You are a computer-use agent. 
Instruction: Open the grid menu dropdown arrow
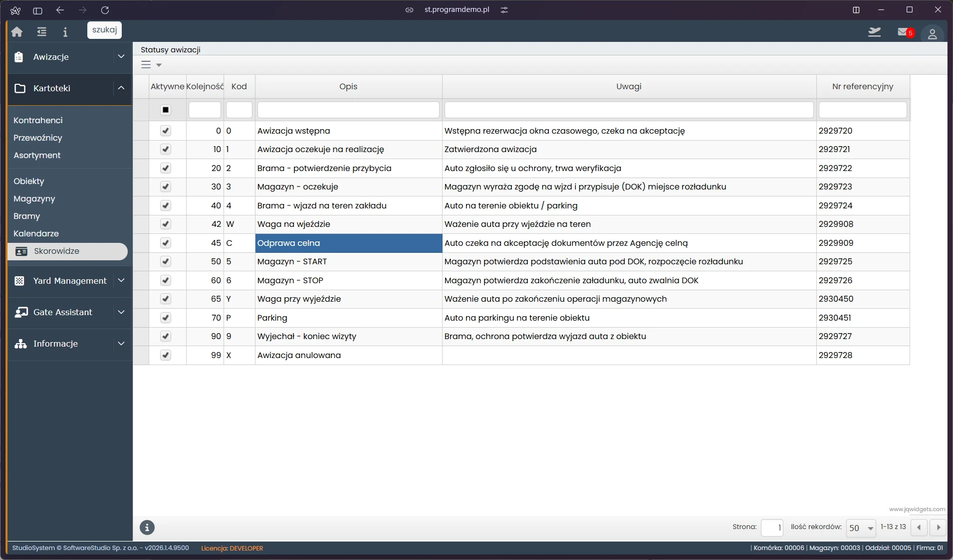coord(159,65)
